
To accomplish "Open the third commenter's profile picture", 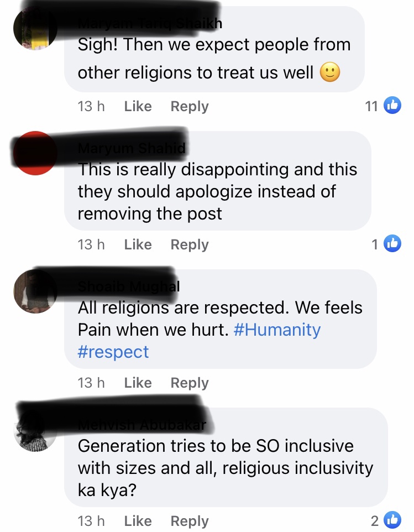I will 35,291.
